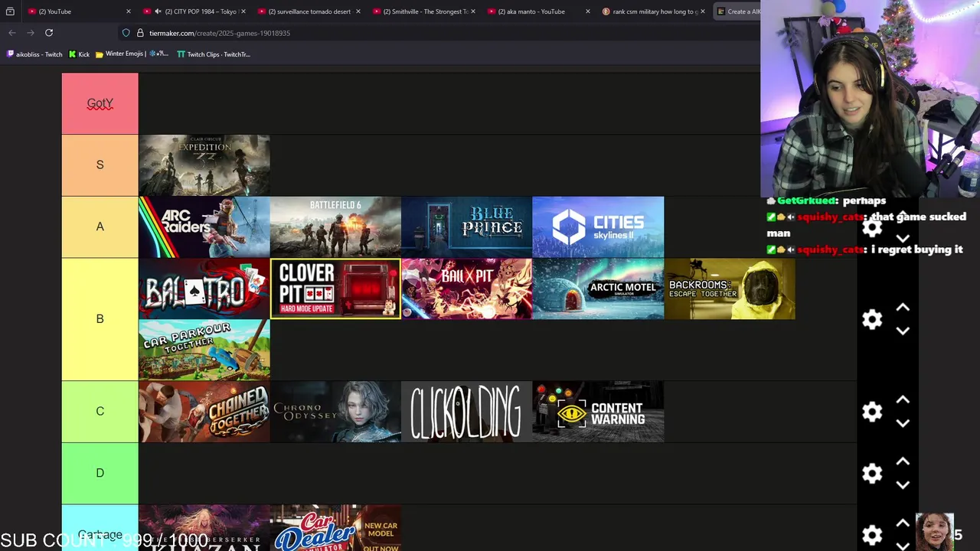Reload the tiermaker page
The height and width of the screenshot is (551, 980).
point(49,33)
